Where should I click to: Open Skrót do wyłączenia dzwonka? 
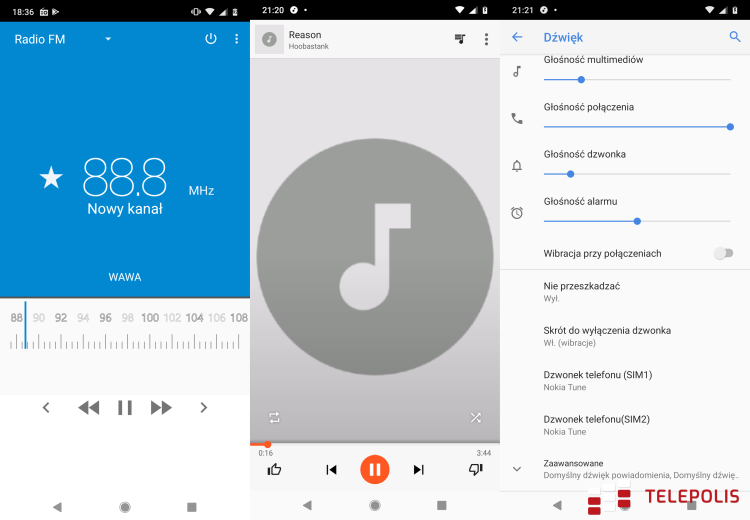click(x=625, y=336)
